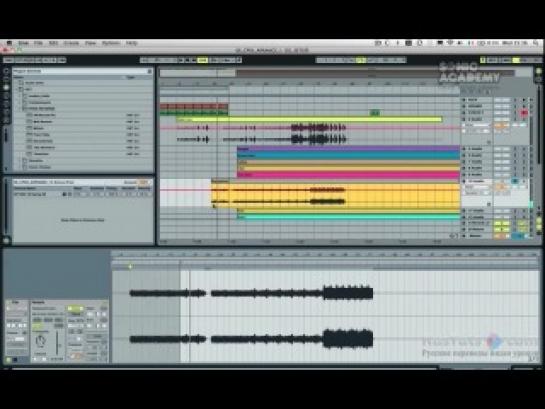Click the transport Record button
The image size is (545, 409).
pos(194,60)
